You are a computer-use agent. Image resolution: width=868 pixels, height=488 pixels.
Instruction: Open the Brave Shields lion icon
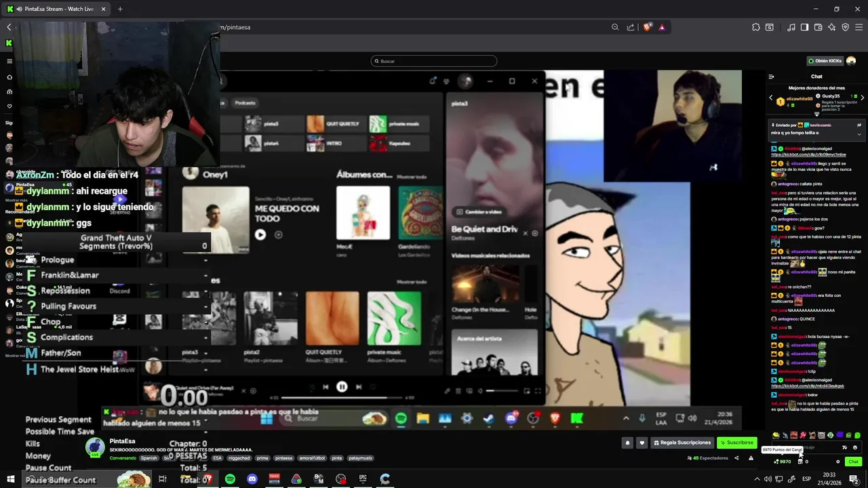coord(647,27)
